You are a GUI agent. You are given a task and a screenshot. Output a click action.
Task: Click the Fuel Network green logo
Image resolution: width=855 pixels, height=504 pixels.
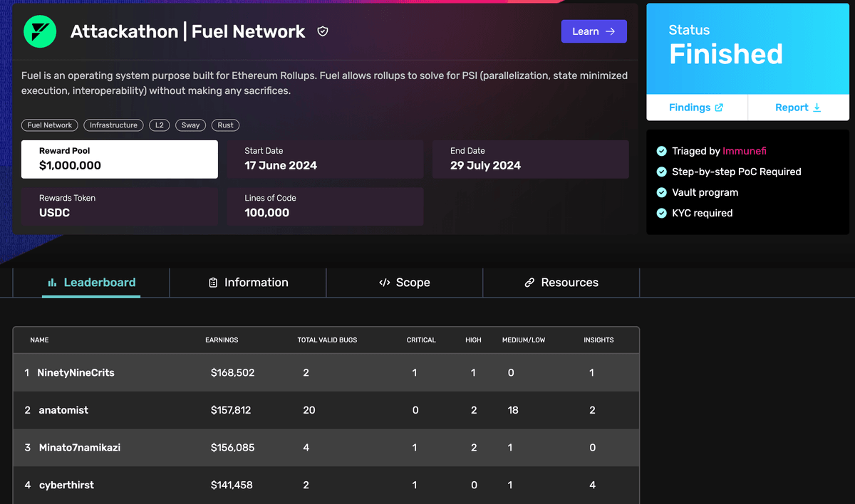40,31
